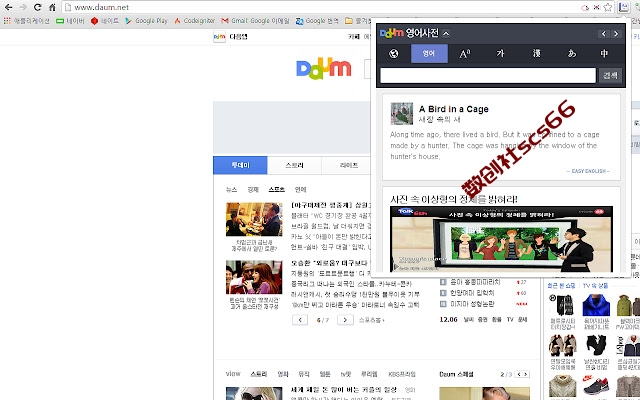This screenshot has height=400, width=640.
Task: Click the Daum dictionary extension icon
Action: click(x=623, y=7)
